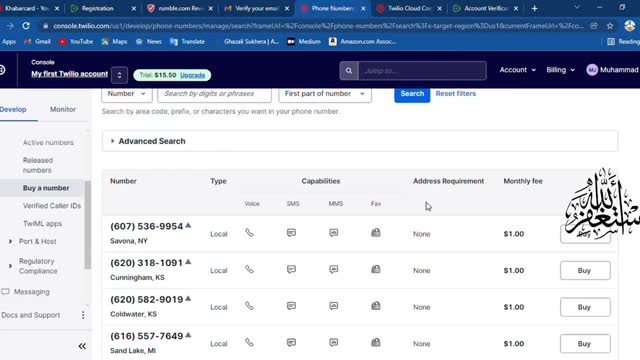
Task: Click the Voice phone icon for (620) 318-1091
Action: pyautogui.click(x=249, y=269)
